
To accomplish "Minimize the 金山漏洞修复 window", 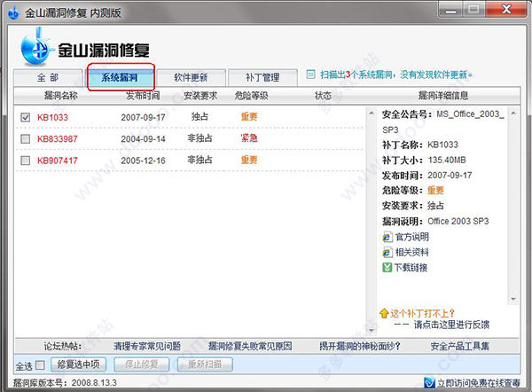I will pos(451,10).
